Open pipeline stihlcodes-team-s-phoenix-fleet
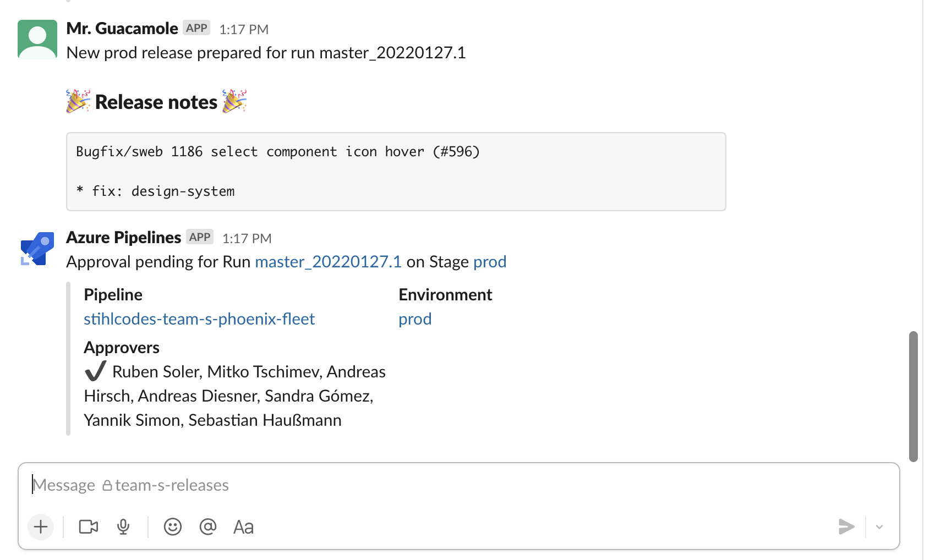930x560 pixels. click(x=199, y=319)
